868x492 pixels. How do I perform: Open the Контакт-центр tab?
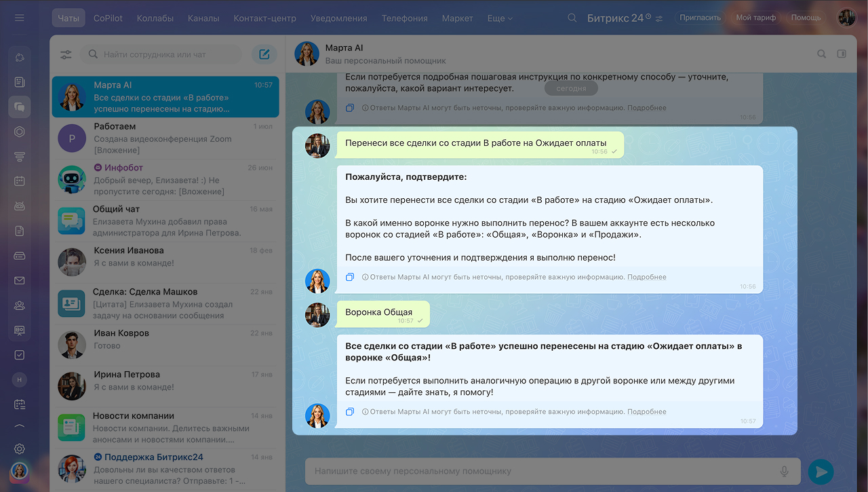(x=264, y=18)
